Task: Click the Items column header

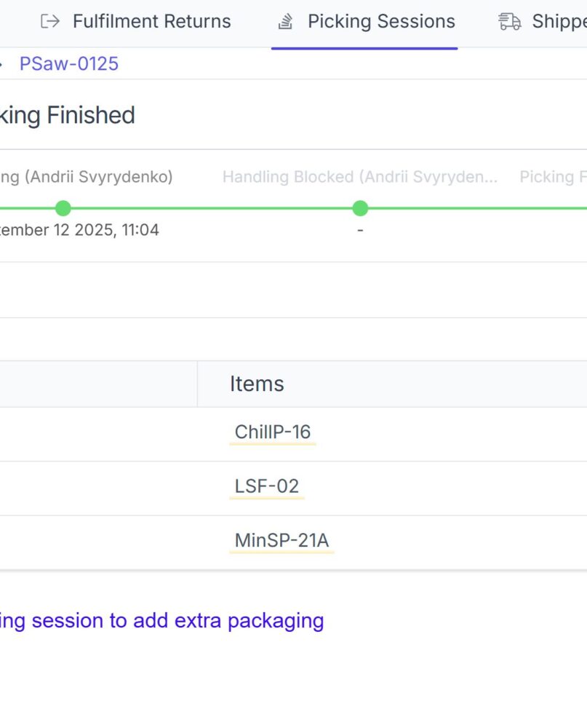Action: click(x=257, y=384)
